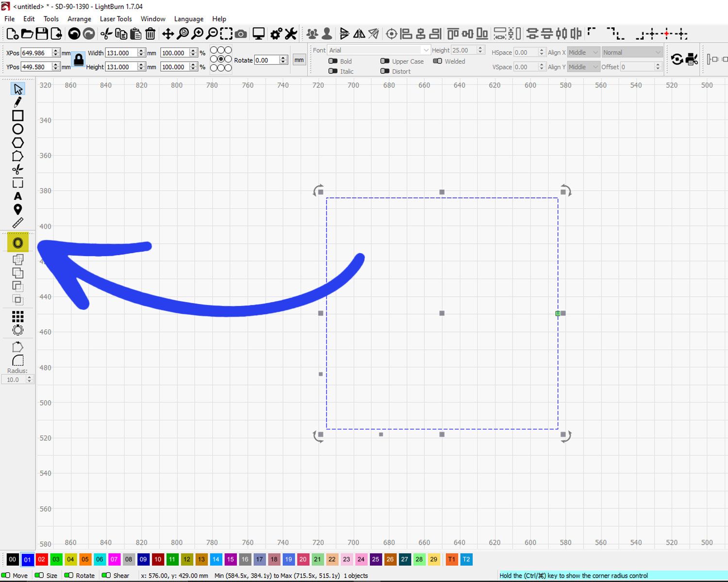The image size is (728, 582).
Task: Click the mm units button beside Rotate
Action: point(298,60)
